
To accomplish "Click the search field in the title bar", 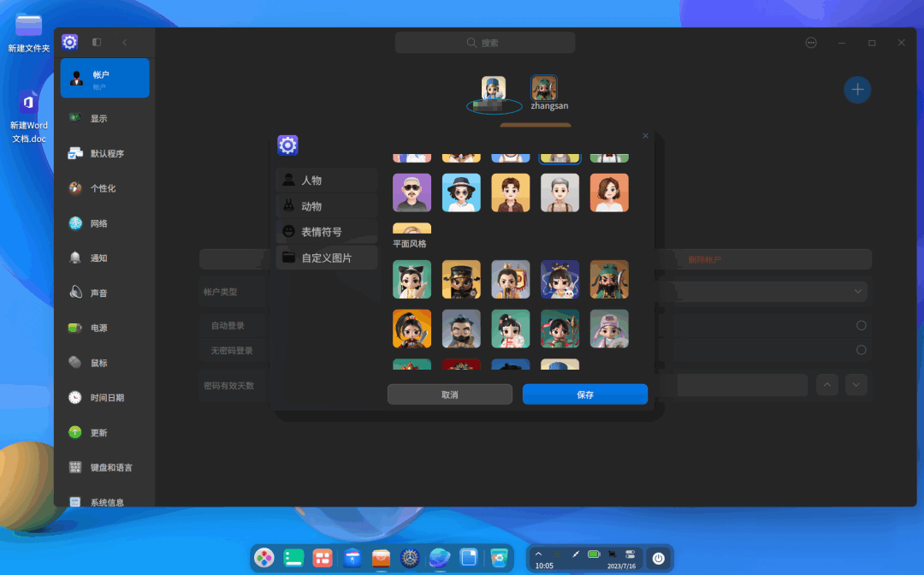I will [x=485, y=43].
